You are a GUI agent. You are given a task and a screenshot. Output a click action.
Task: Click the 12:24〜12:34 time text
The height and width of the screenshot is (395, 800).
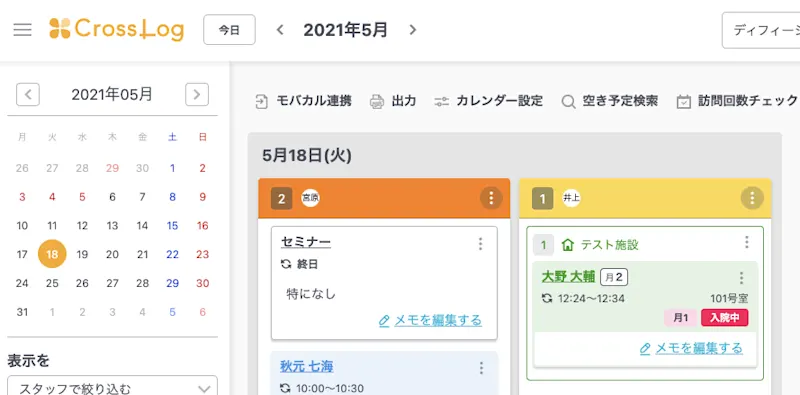[x=591, y=299]
